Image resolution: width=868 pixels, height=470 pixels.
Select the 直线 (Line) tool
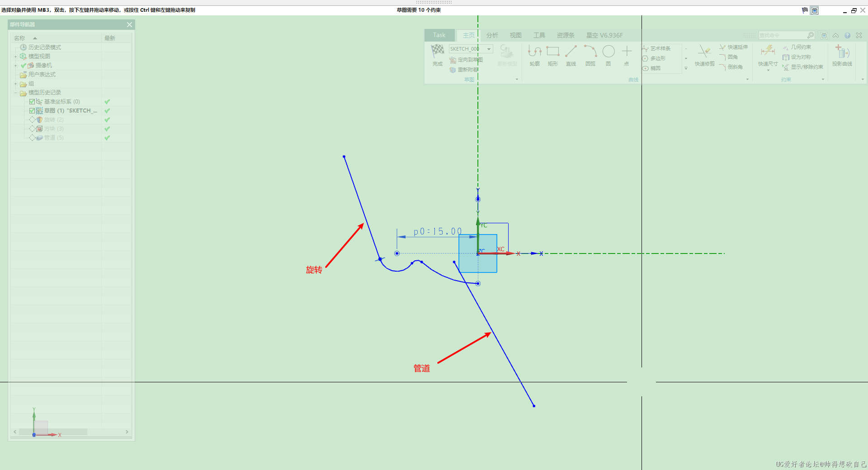571,52
